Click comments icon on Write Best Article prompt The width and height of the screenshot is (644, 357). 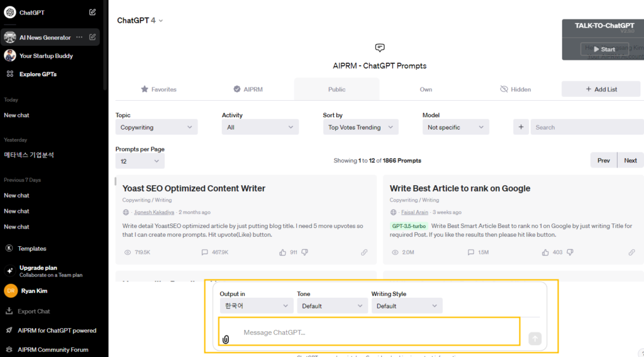pyautogui.click(x=470, y=252)
